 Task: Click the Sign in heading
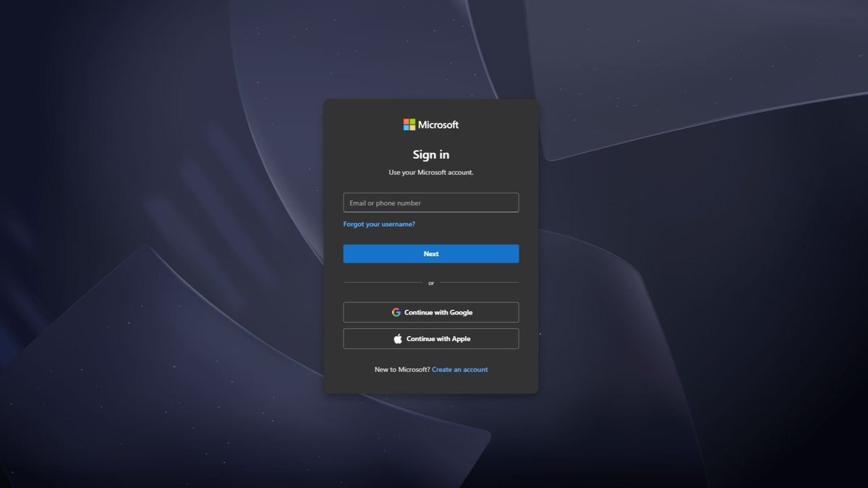click(x=431, y=154)
